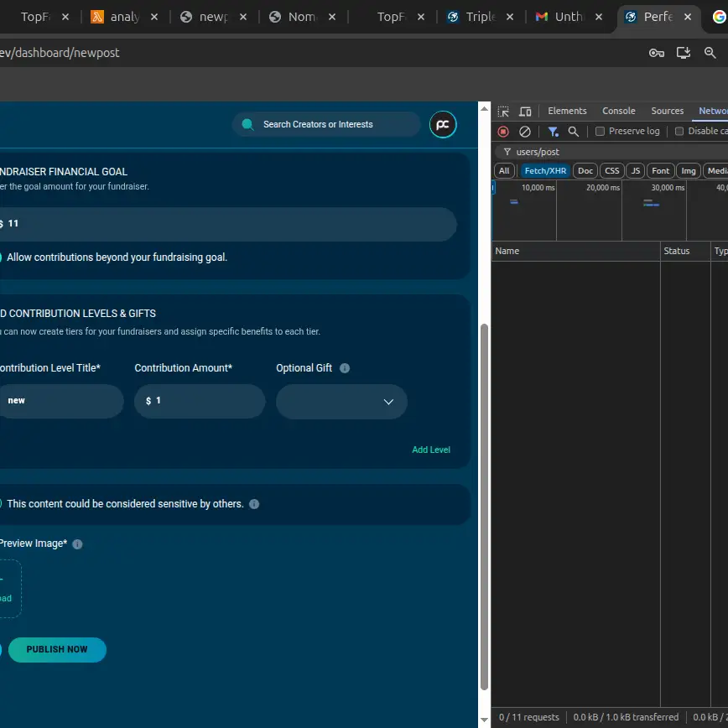The width and height of the screenshot is (728, 728).
Task: Click the password key icon in address bar
Action: [657, 53]
